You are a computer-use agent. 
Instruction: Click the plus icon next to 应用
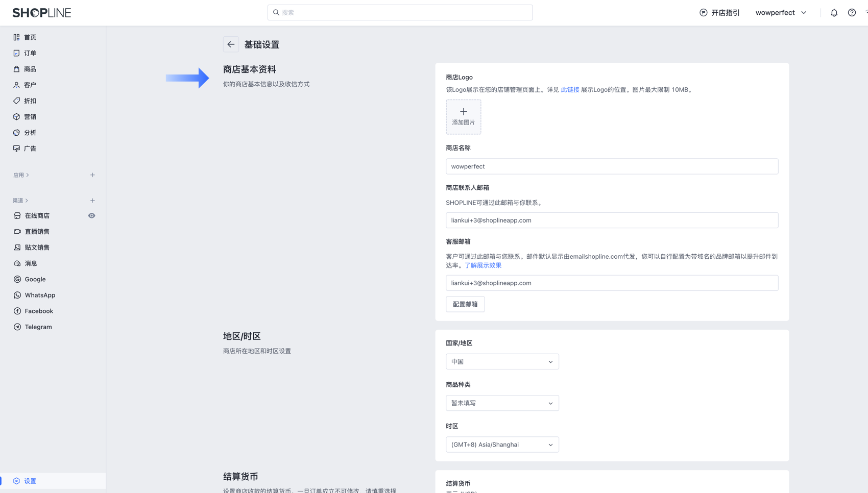(92, 175)
